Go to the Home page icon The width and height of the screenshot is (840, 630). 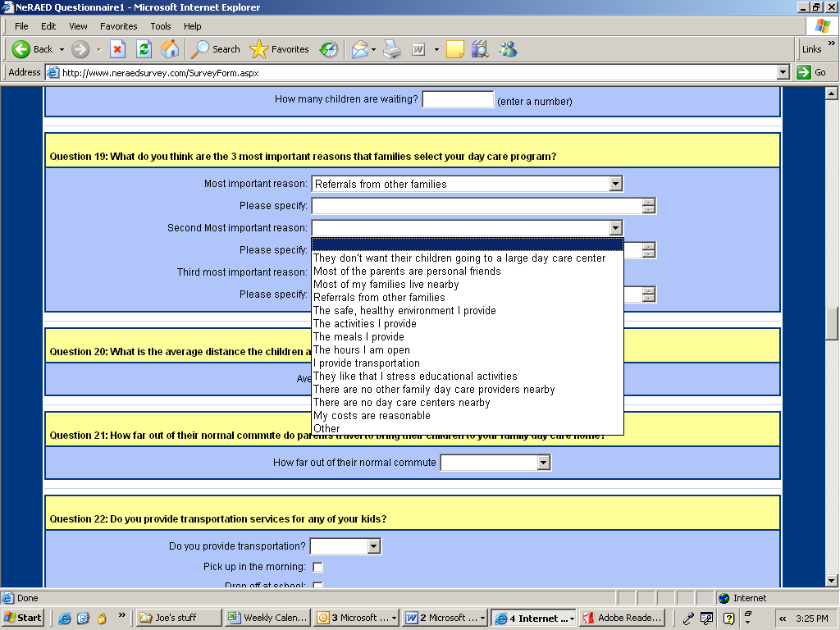[x=170, y=49]
